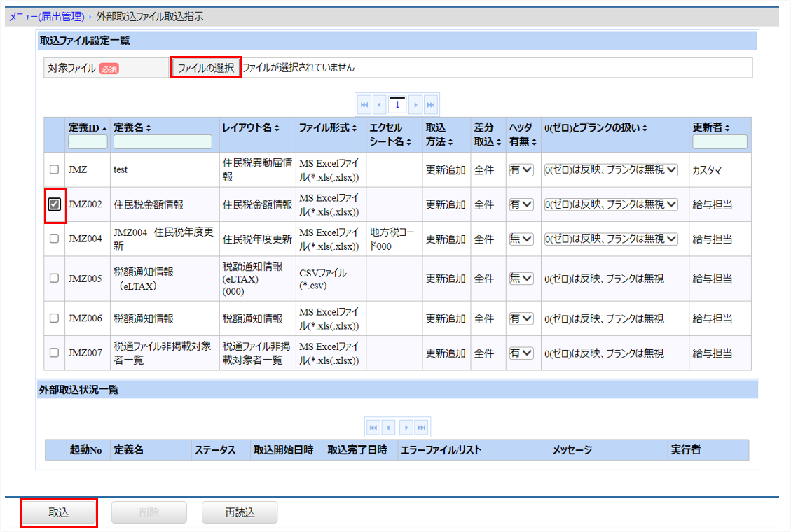Sort by 更新者 column
The height and width of the screenshot is (532, 791).
[711, 128]
